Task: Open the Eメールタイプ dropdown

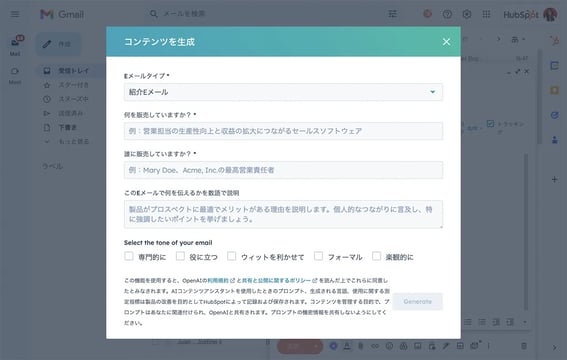Action: coord(283,92)
